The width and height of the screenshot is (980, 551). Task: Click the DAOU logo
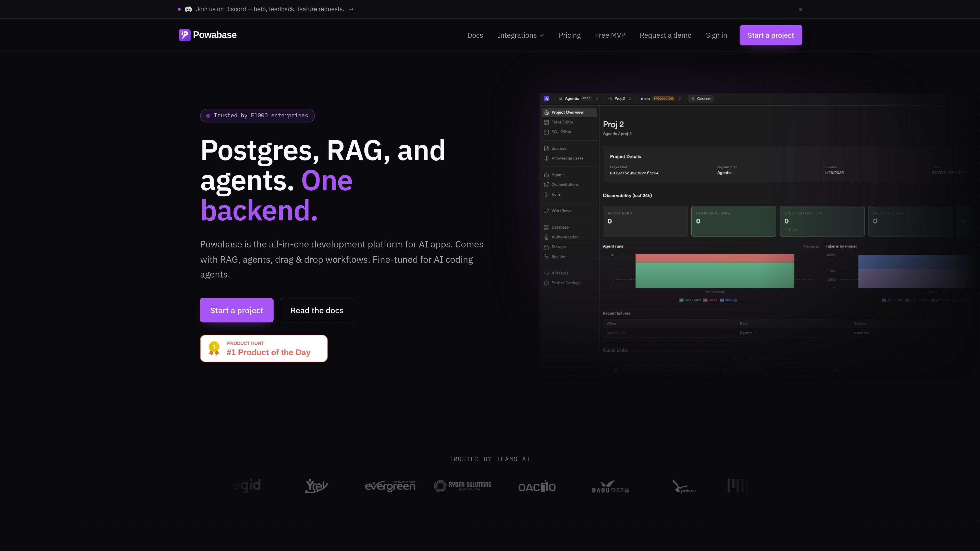point(611,487)
